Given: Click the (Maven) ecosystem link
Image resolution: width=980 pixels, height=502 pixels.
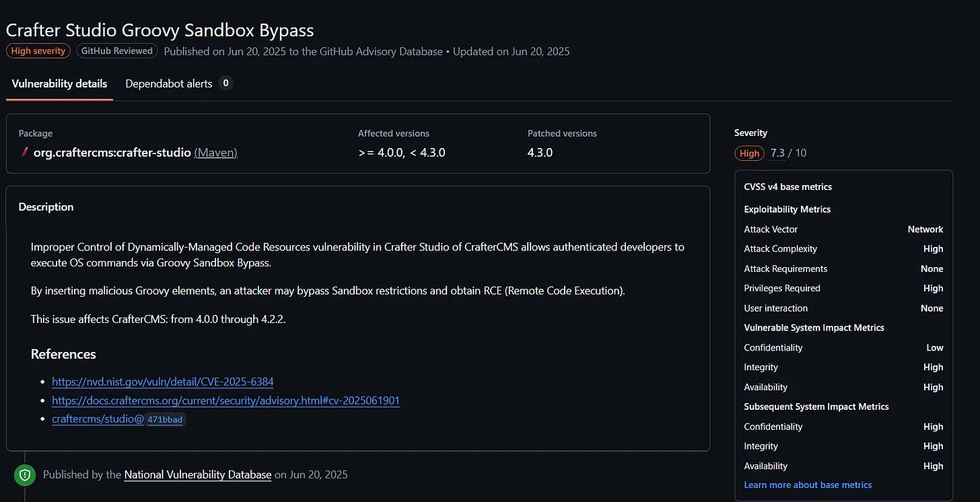Looking at the screenshot, I should pyautogui.click(x=215, y=153).
